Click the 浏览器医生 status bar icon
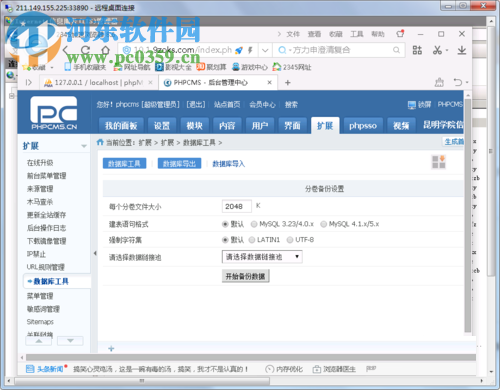 click(x=316, y=369)
